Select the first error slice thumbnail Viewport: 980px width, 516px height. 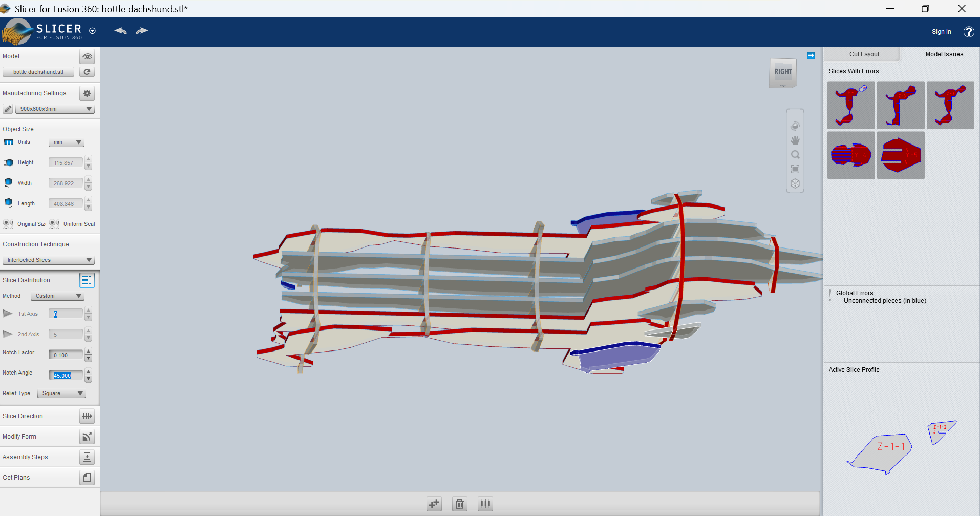point(851,105)
